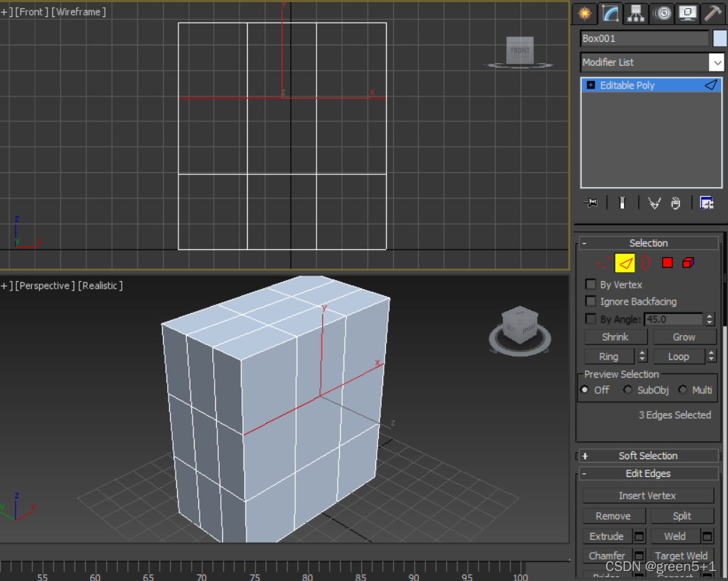Toggle Show End Result icon

tap(622, 203)
